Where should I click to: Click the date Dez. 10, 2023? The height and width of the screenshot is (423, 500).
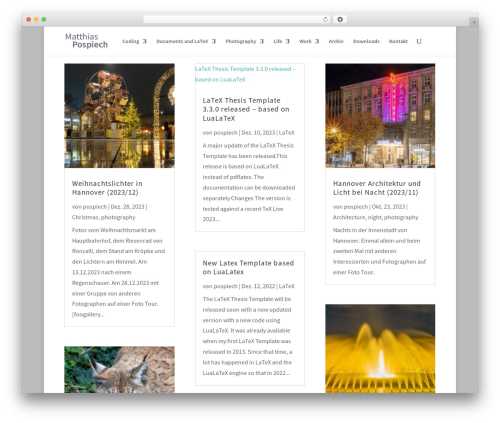tap(258, 133)
